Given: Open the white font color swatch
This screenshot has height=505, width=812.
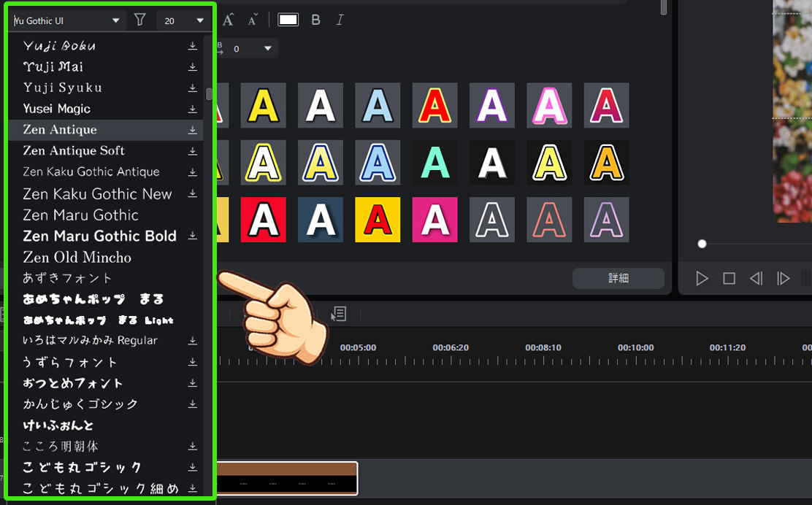Looking at the screenshot, I should [x=288, y=20].
